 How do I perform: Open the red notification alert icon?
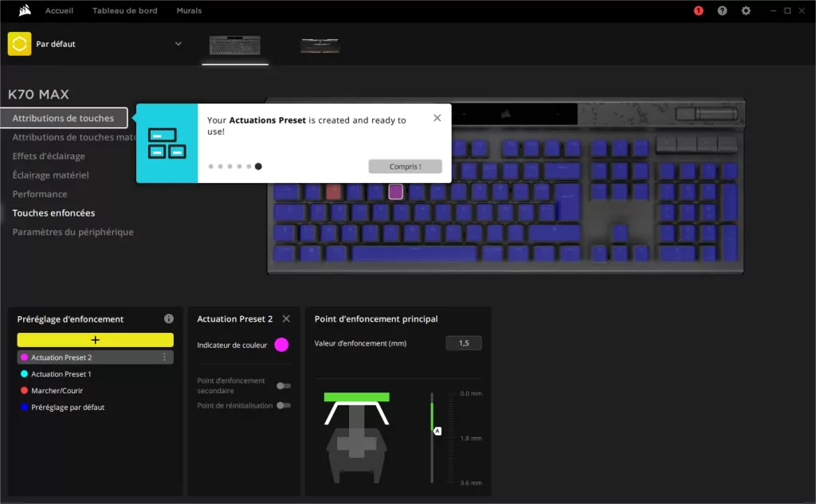(698, 10)
